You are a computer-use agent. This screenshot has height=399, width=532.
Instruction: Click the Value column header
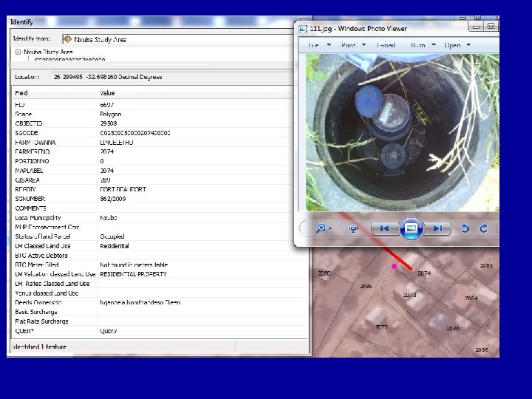107,93
